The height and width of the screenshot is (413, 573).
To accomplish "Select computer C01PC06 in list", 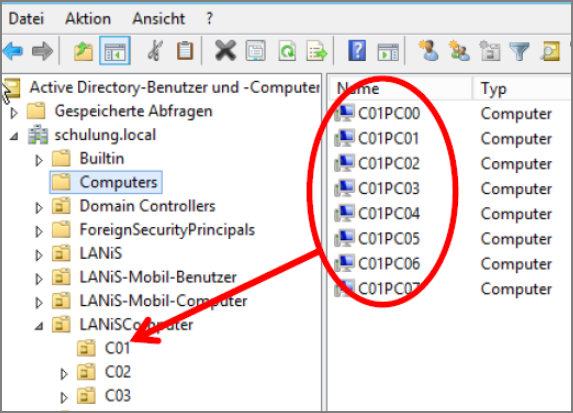I will click(x=389, y=264).
